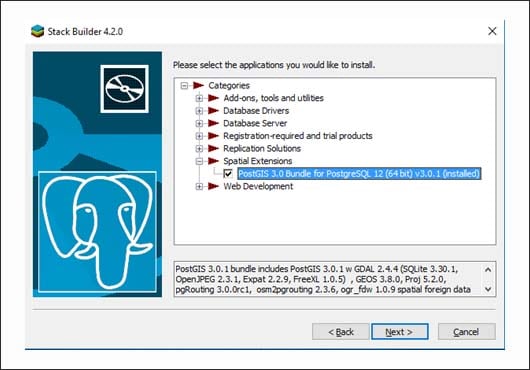Proceed with the Next > button
The width and height of the screenshot is (530, 370).
tap(400, 332)
